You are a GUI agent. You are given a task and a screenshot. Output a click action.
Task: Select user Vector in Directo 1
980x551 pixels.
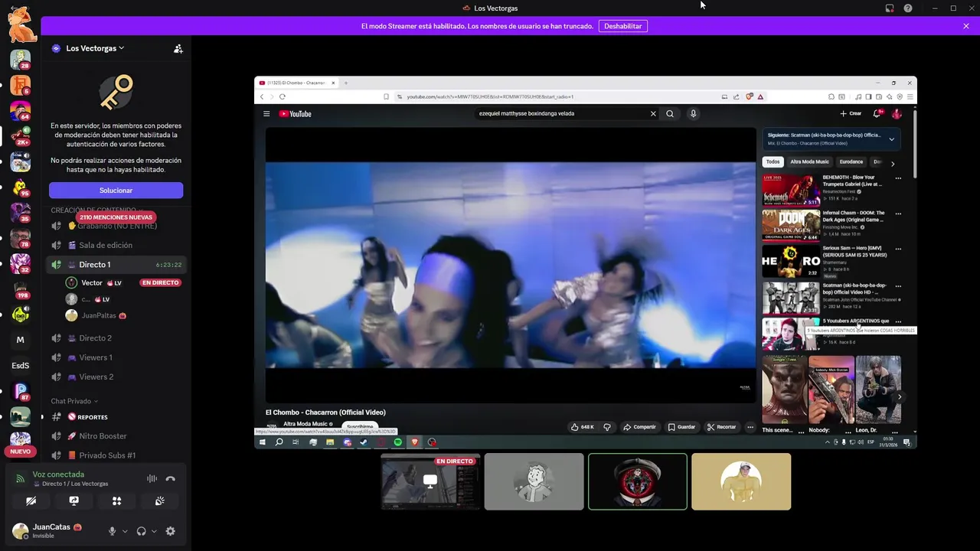(x=92, y=283)
